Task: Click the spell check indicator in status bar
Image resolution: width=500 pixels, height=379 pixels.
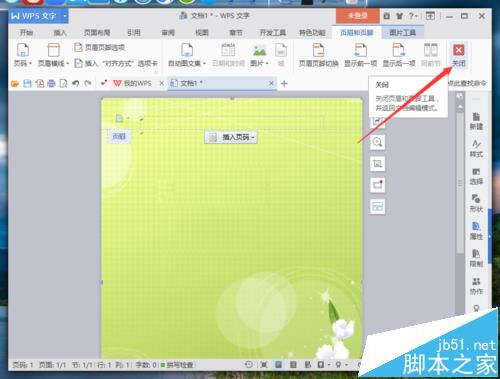Action: click(x=177, y=365)
